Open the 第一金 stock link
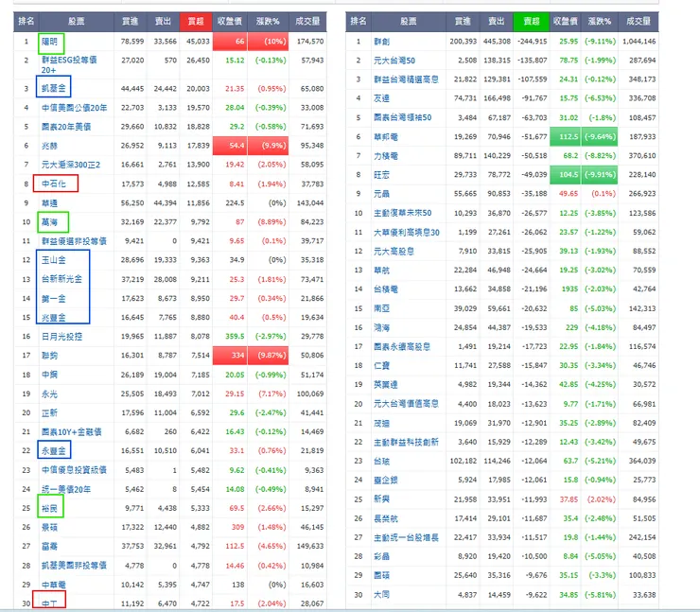Screen dimensions: 700x612 click(x=53, y=298)
